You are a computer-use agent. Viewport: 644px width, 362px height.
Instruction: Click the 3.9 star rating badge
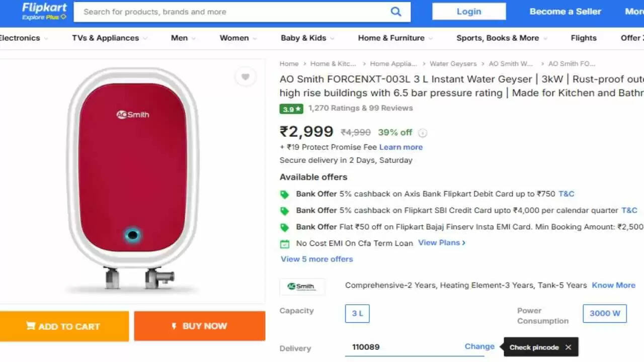point(291,108)
